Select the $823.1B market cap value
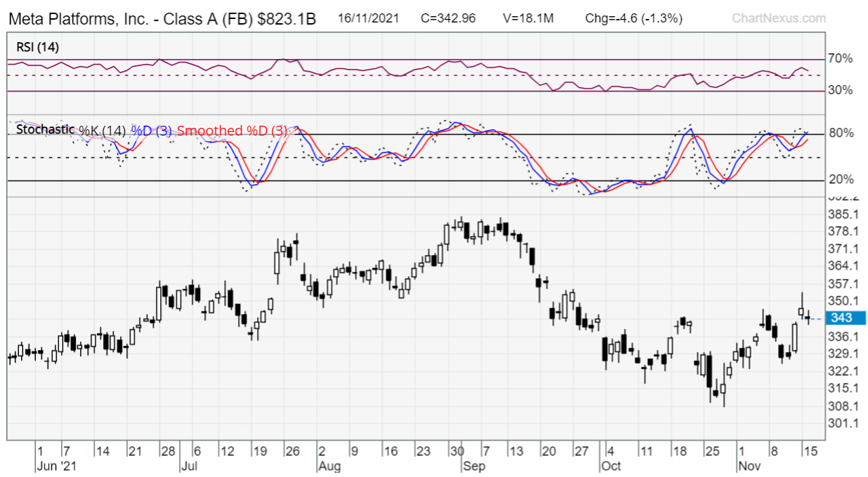The image size is (868, 477). click(287, 19)
